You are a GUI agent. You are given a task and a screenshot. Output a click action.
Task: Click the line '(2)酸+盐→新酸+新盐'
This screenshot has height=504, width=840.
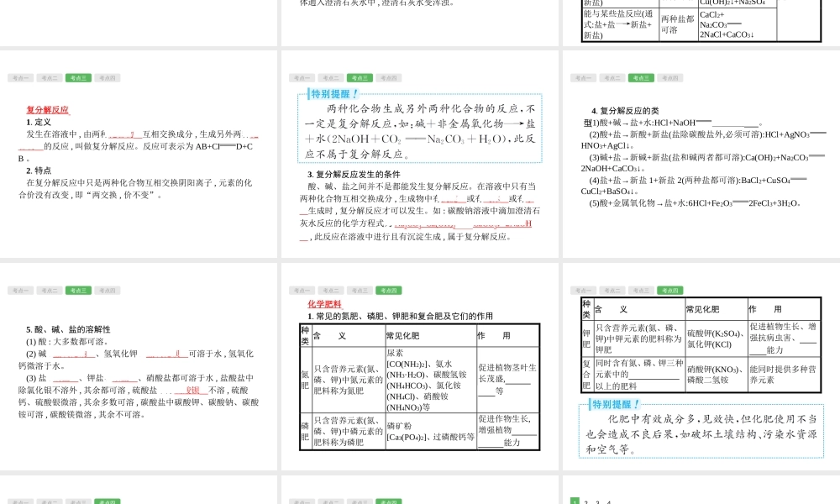703,139
